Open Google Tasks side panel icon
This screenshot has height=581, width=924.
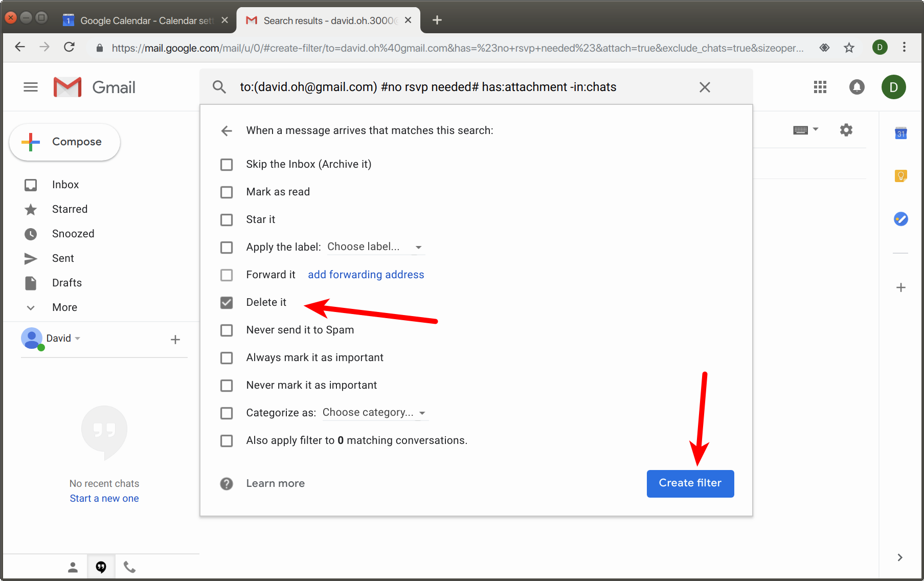coord(901,219)
